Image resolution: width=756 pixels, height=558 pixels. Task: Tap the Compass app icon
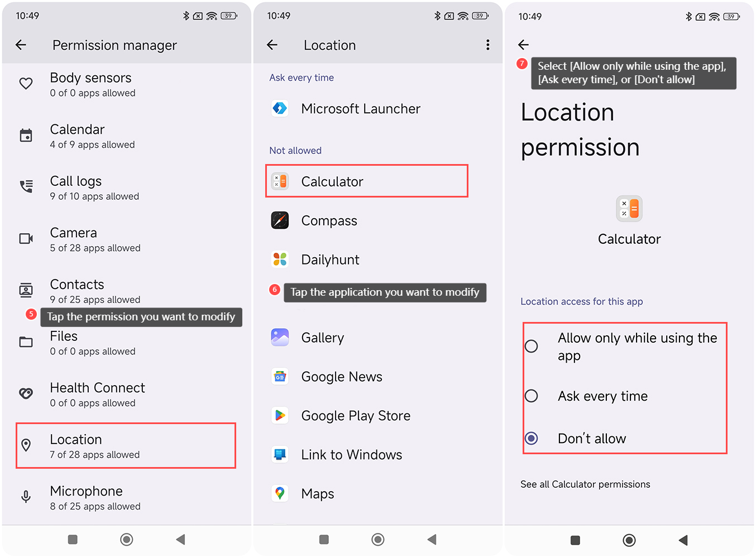tap(280, 220)
